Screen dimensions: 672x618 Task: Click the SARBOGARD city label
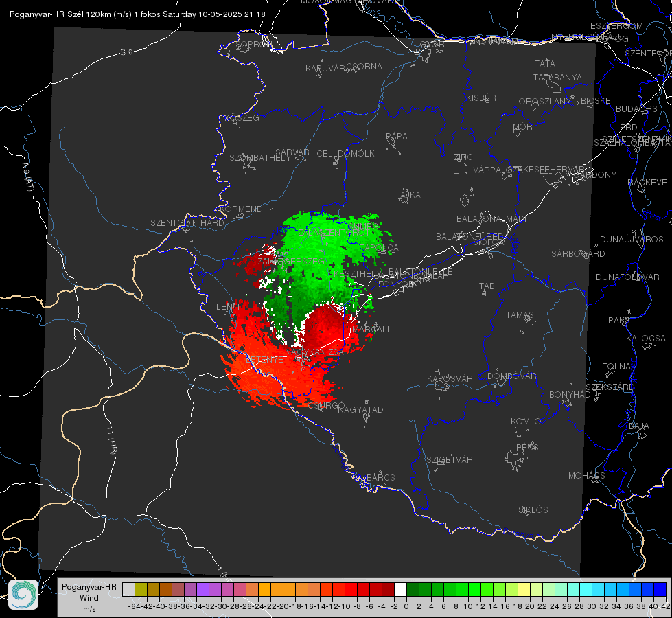coord(578,254)
